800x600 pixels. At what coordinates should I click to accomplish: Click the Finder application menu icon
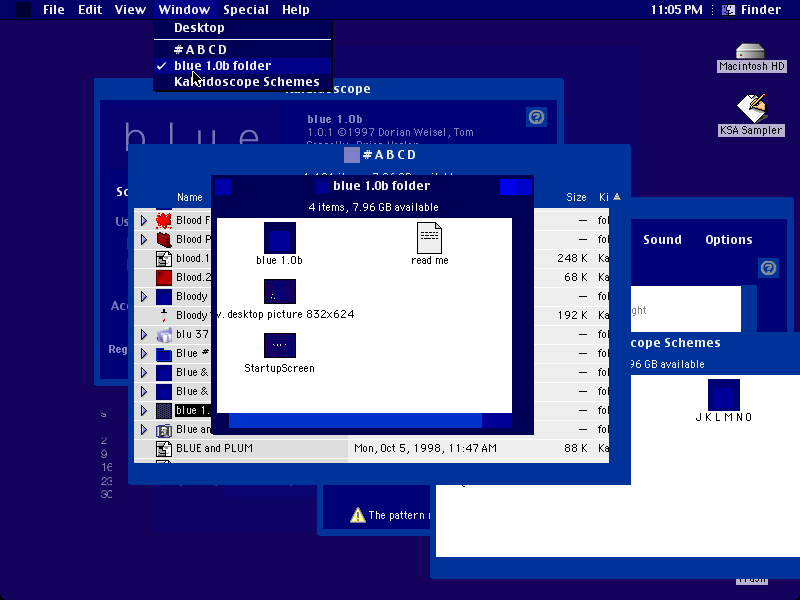729,10
